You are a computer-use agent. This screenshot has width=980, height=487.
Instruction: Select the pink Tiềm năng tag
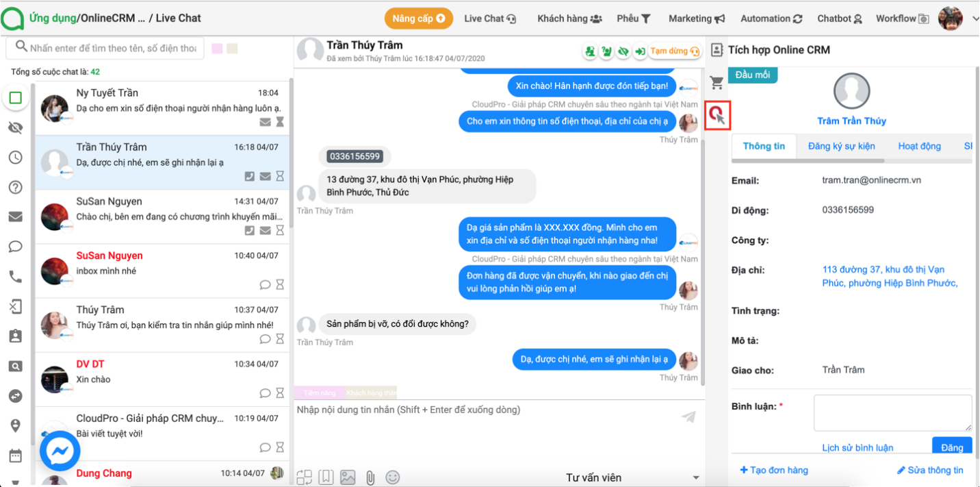319,393
